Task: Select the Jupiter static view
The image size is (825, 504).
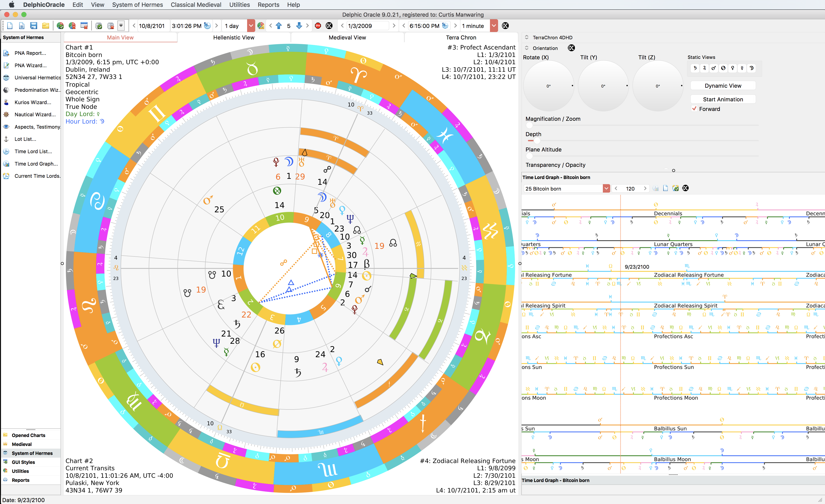Action: tap(704, 68)
